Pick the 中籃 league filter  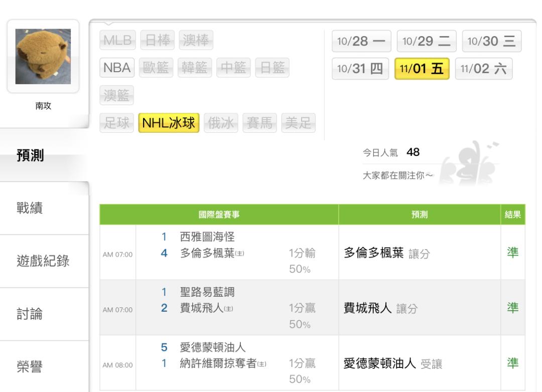click(233, 67)
